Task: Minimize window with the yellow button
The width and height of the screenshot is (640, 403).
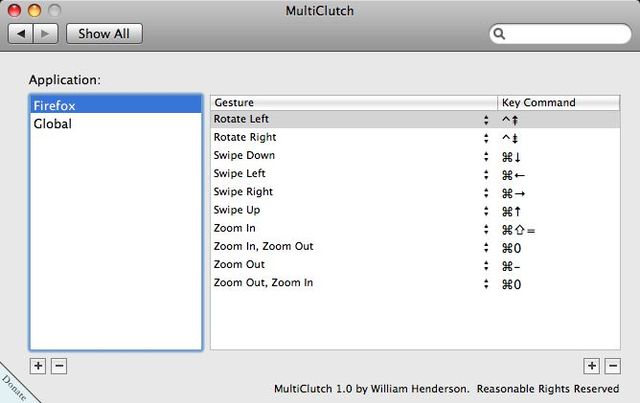Action: pyautogui.click(x=34, y=10)
